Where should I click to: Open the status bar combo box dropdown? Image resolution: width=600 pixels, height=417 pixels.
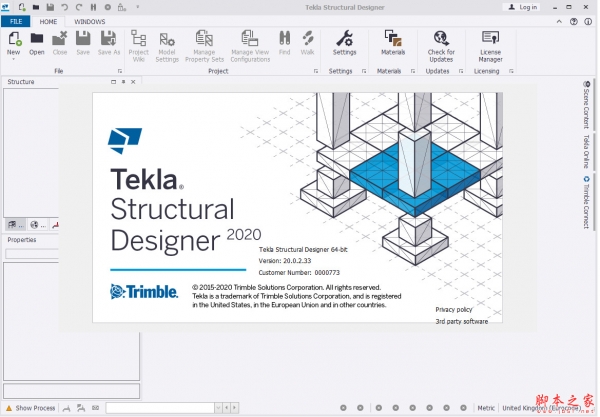[218, 408]
